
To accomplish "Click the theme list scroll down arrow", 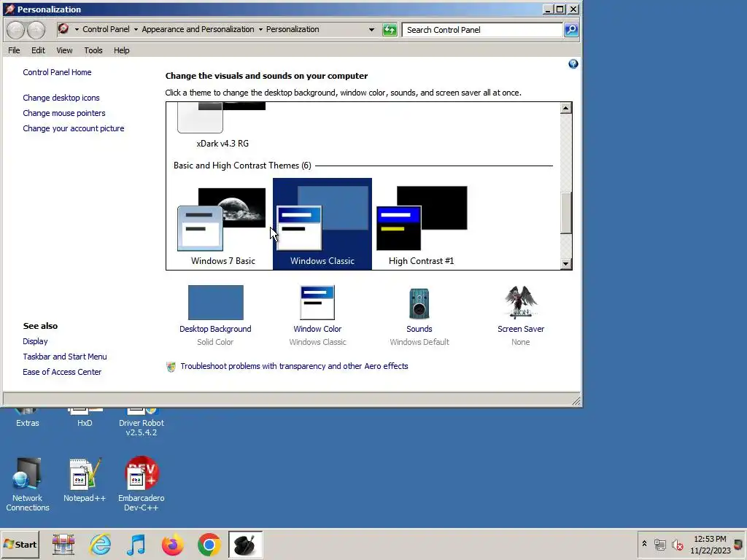I will point(565,263).
